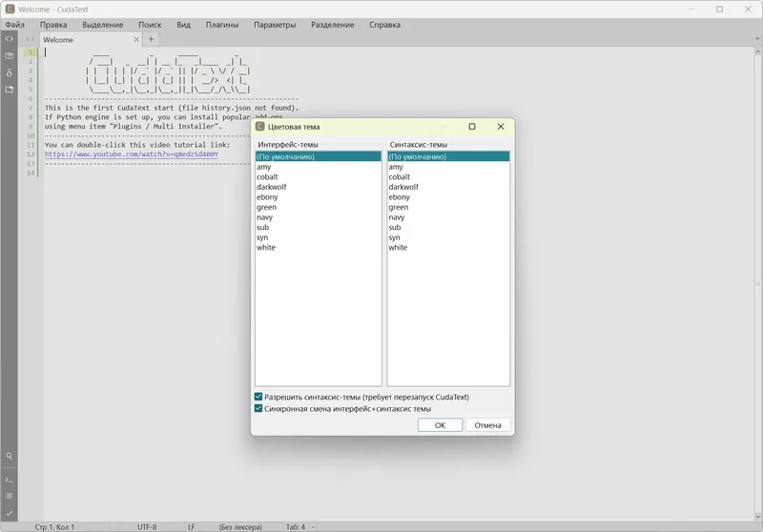Image resolution: width=763 pixels, height=532 pixels.
Task: Toggle the Синхронная смена интерфейс+синтаксис темы checkbox
Action: click(x=258, y=408)
